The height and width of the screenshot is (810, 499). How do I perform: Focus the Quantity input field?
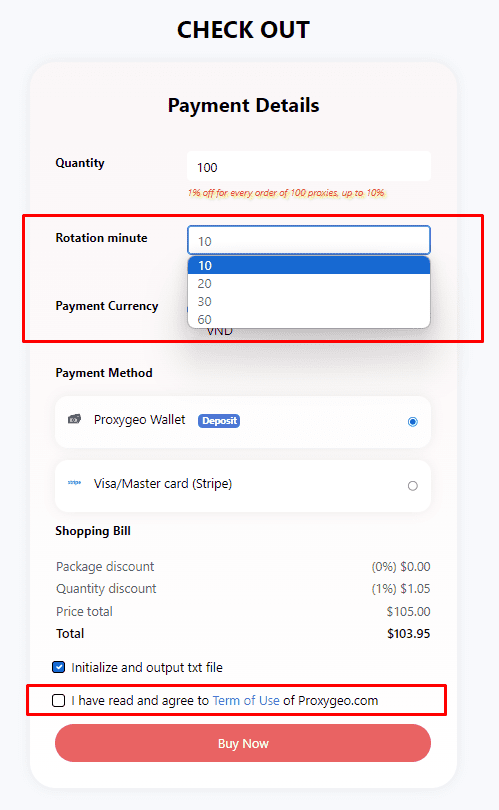[x=309, y=166]
